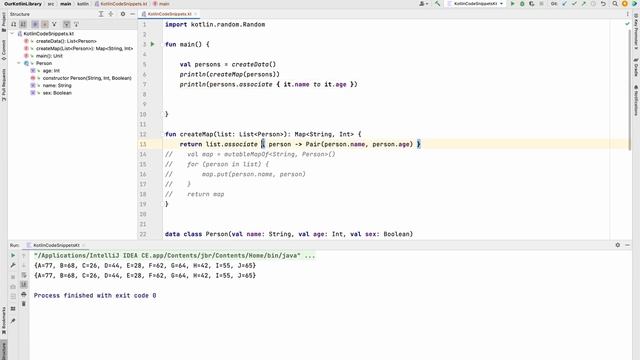Image resolution: width=640 pixels, height=360 pixels.
Task: Toggle show inherited in Structure toolbar
Action: 54,24
